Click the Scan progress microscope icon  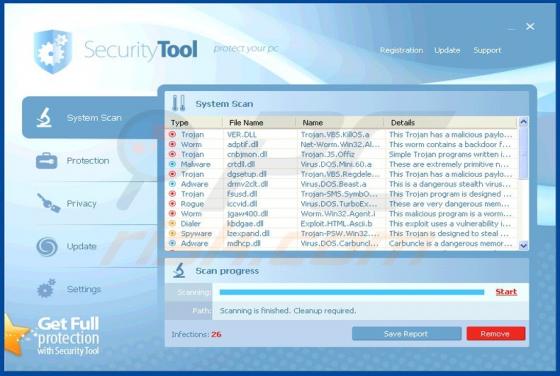click(x=179, y=270)
